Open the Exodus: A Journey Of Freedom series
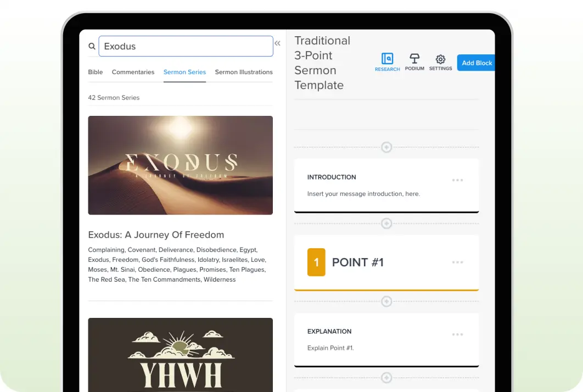The width and height of the screenshot is (583, 392). [x=156, y=234]
